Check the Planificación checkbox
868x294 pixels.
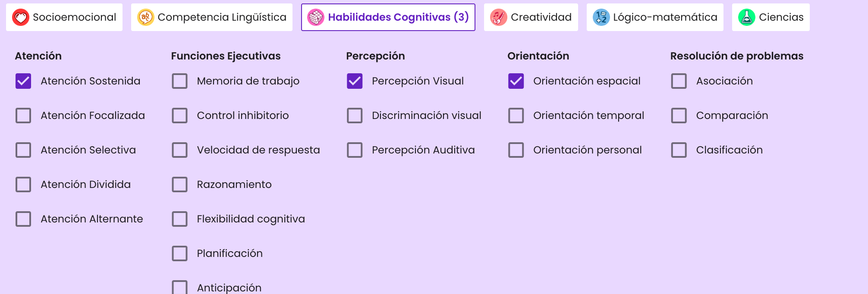coord(179,253)
